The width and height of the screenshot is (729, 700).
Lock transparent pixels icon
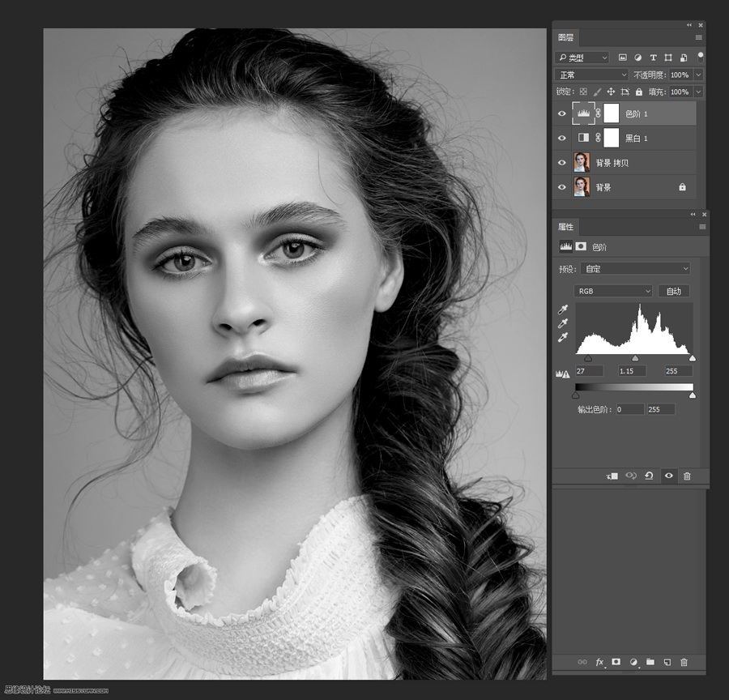pos(583,92)
